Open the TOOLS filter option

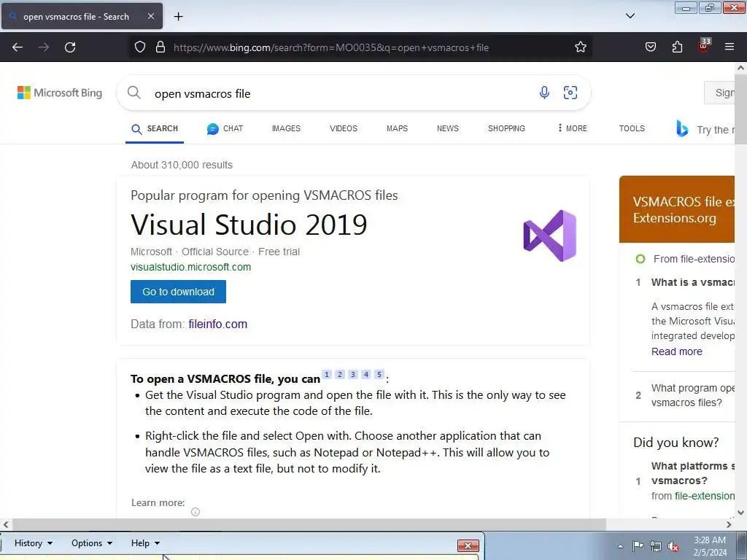[632, 128]
